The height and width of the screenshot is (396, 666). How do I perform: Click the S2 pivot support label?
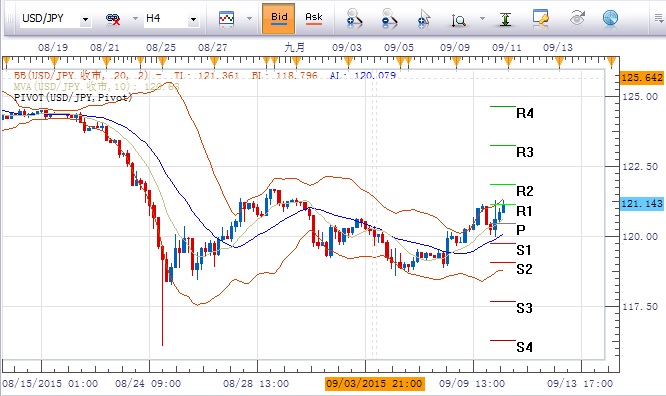coord(524,269)
